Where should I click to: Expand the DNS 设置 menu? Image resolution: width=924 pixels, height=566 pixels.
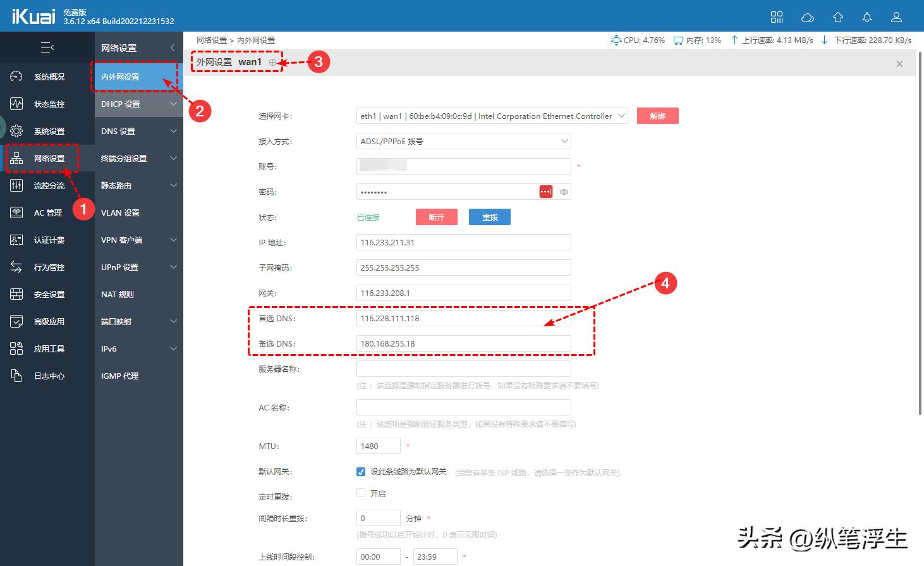[138, 131]
